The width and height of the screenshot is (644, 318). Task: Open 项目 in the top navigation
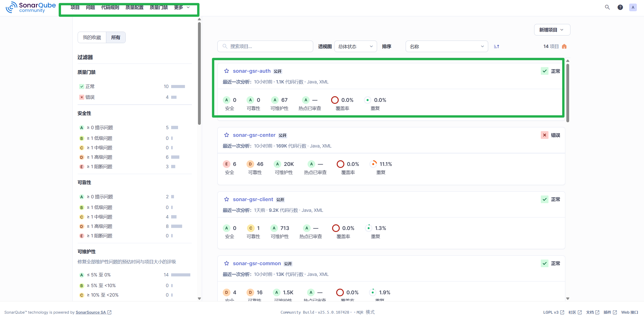coord(75,7)
